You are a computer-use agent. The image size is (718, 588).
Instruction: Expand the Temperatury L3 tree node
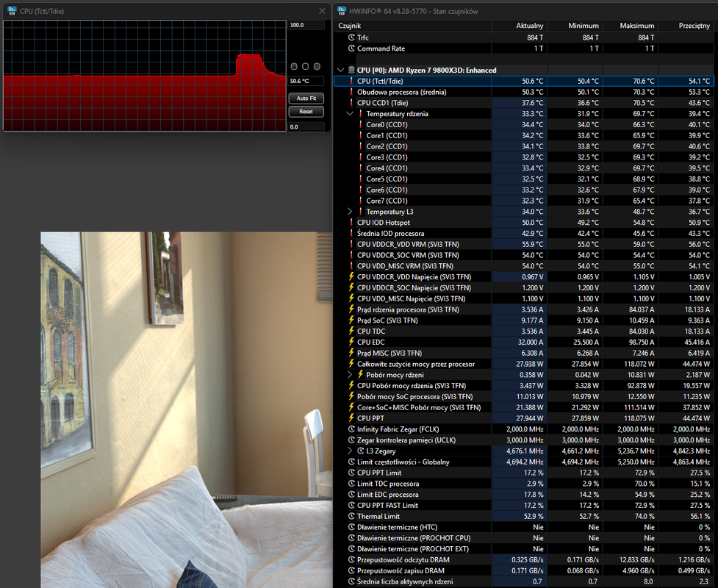coord(350,212)
